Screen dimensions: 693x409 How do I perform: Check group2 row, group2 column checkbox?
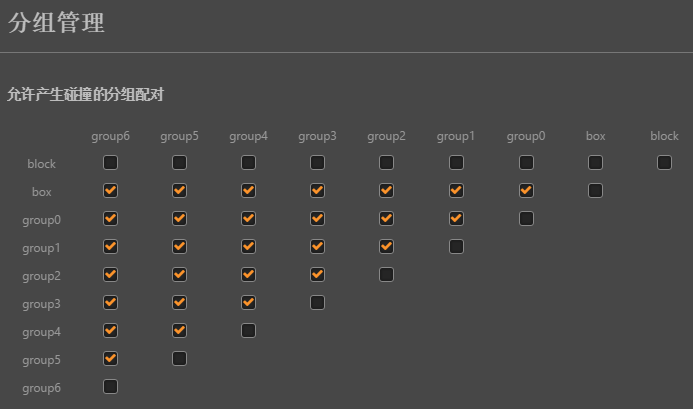[x=386, y=274]
